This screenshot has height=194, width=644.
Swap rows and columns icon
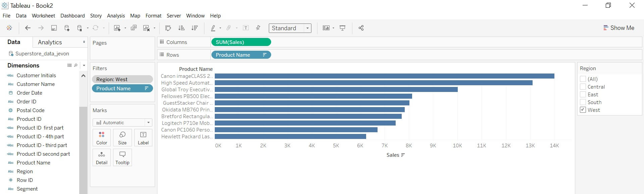pos(168,28)
